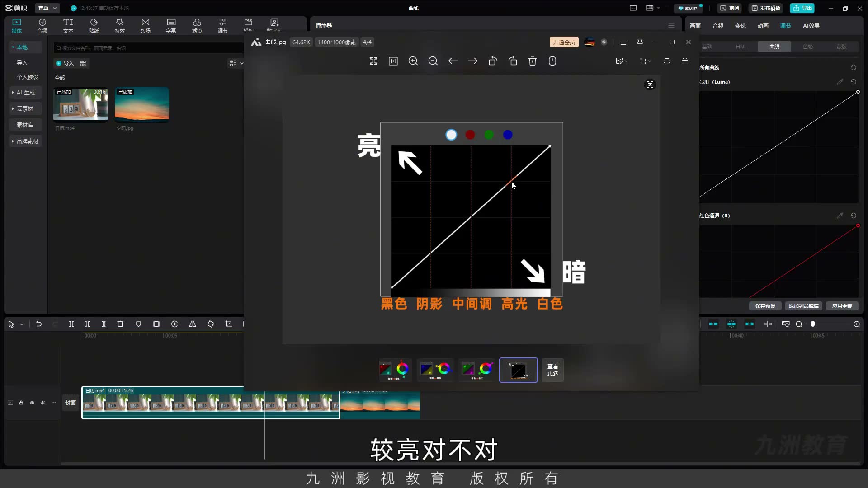The height and width of the screenshot is (488, 868).
Task: Click fullscreen icon in image viewer toolbar
Action: 373,61
